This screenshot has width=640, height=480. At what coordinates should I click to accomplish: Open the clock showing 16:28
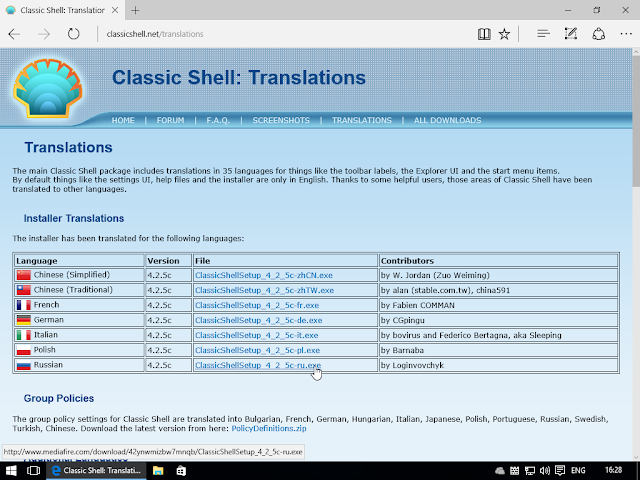coord(613,470)
